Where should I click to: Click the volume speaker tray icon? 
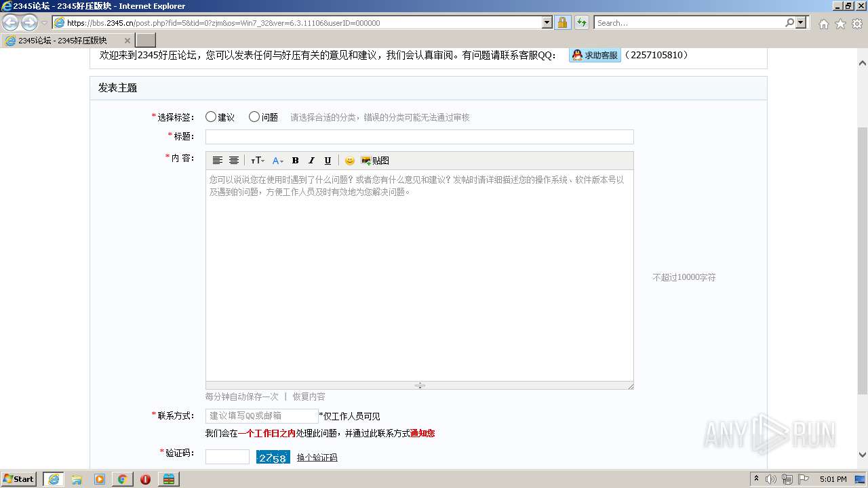pos(771,479)
